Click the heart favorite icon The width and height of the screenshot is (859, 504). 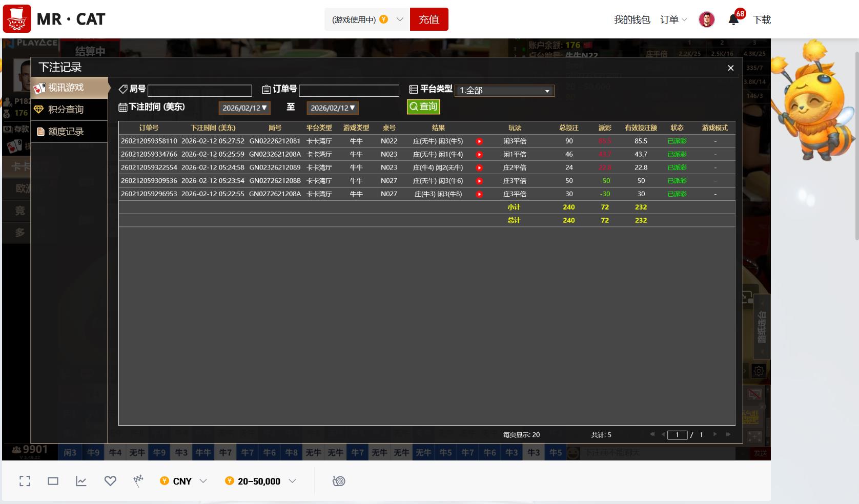click(x=110, y=481)
